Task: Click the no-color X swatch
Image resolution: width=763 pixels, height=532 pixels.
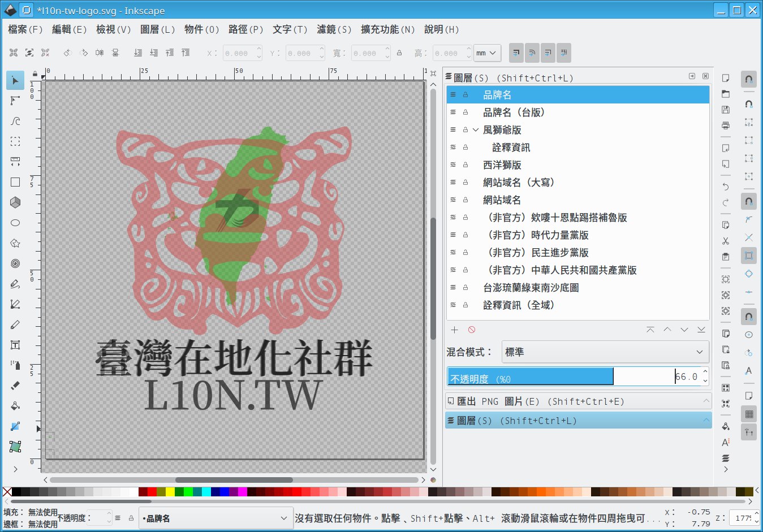Action: [x=7, y=492]
